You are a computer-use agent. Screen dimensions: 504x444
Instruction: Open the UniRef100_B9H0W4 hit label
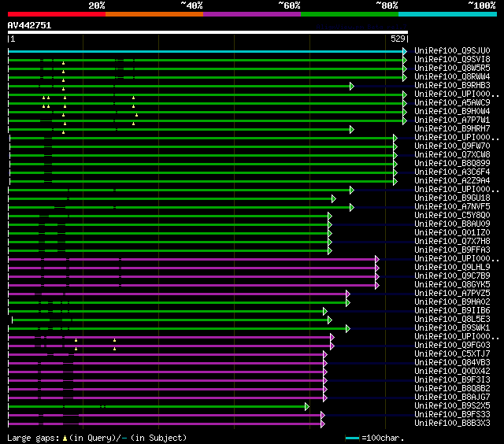point(452,112)
